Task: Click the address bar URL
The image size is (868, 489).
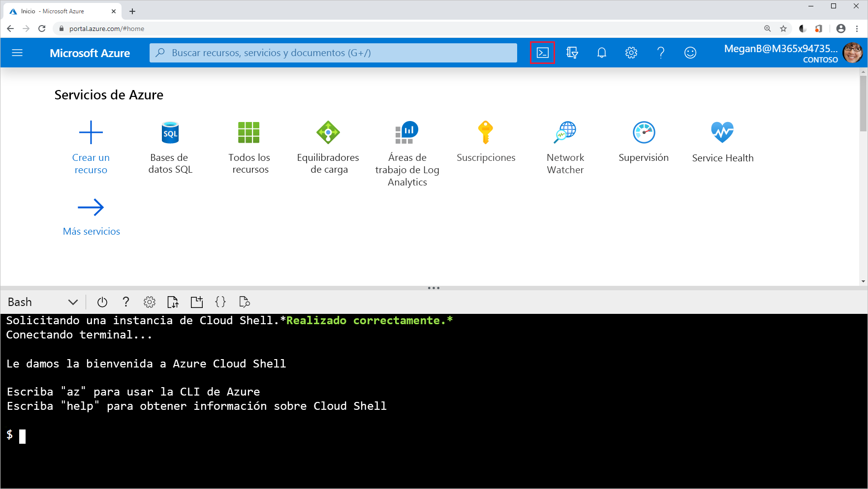Action: [x=107, y=29]
